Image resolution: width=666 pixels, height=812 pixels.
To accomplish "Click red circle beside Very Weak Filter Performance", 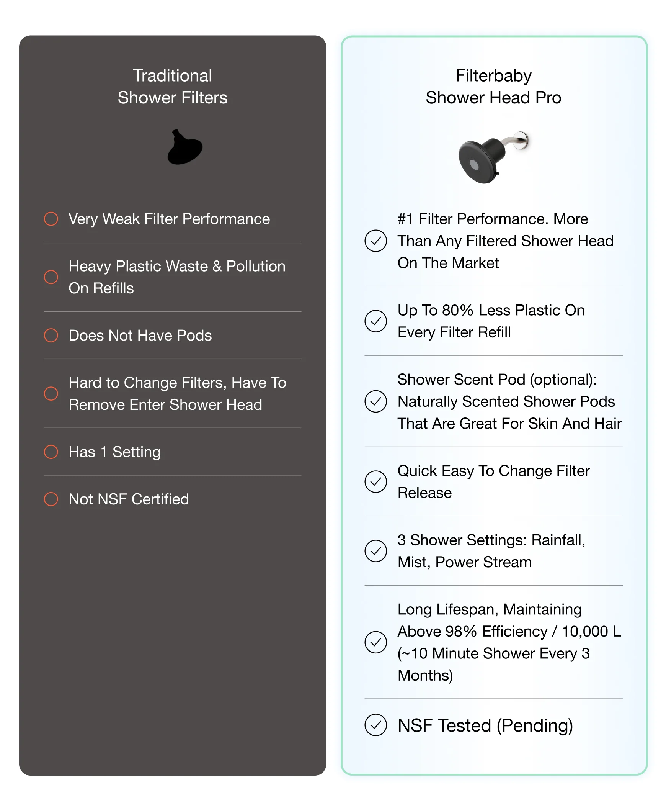I will coord(51,219).
